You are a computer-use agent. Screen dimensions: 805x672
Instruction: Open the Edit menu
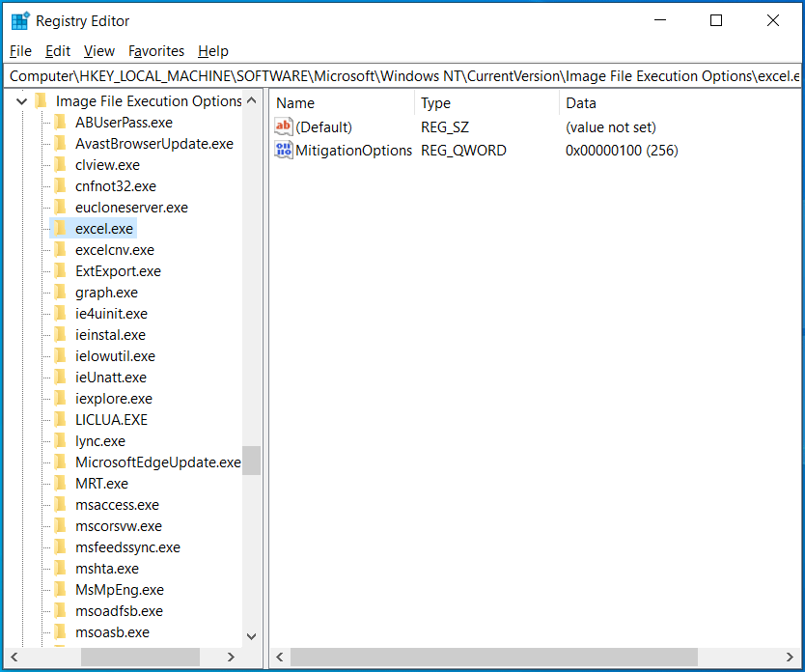pyautogui.click(x=58, y=51)
